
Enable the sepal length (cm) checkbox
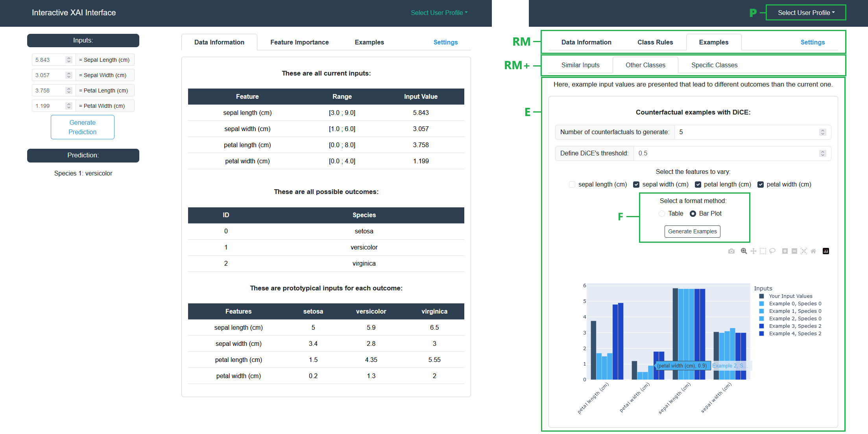[572, 185]
